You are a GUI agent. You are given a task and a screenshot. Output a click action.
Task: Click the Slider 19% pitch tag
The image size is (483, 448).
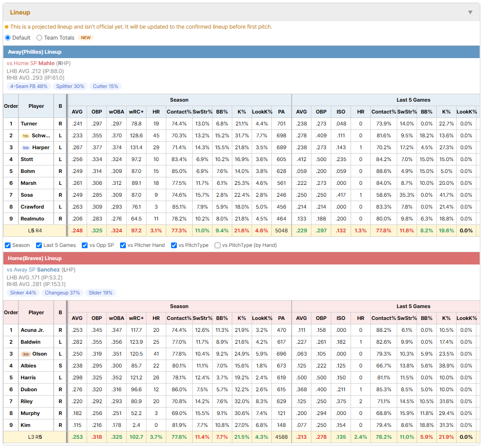pyautogui.click(x=101, y=293)
